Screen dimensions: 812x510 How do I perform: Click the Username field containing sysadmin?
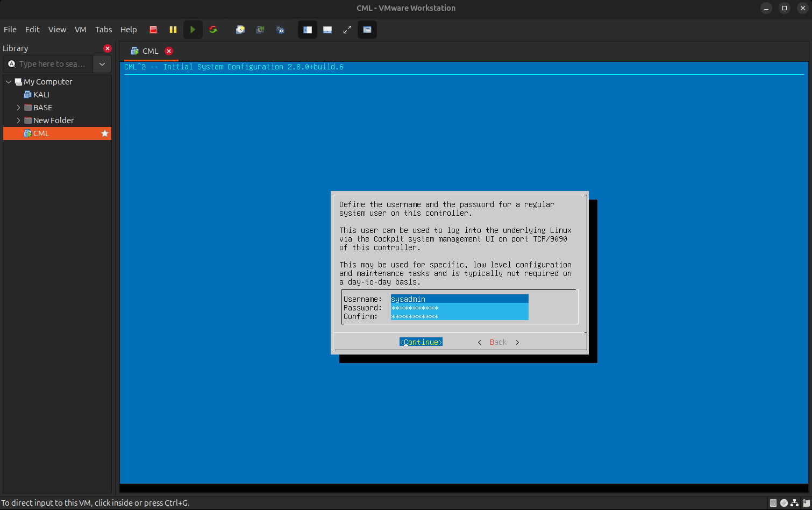click(x=459, y=299)
